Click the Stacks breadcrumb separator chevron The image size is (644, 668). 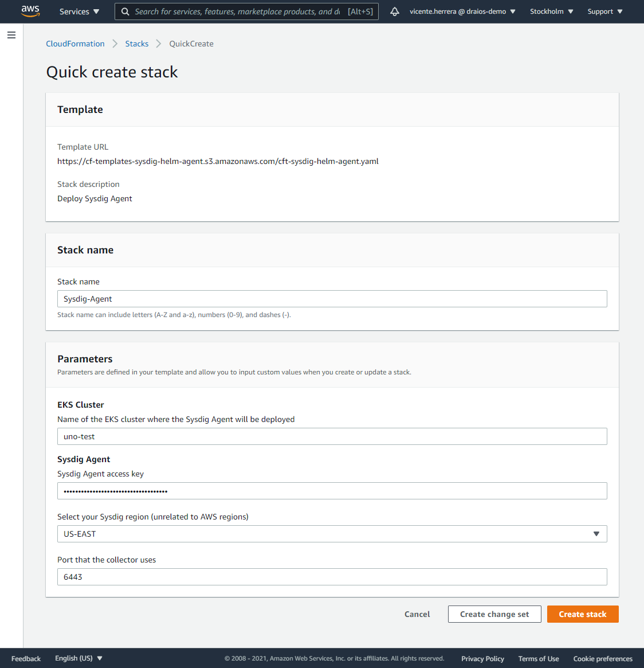pos(159,43)
